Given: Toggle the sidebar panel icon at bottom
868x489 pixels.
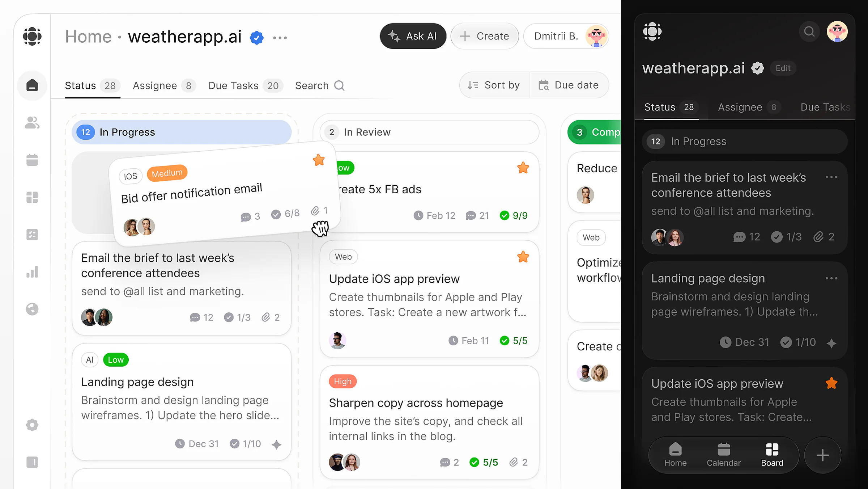Looking at the screenshot, I should click(32, 462).
